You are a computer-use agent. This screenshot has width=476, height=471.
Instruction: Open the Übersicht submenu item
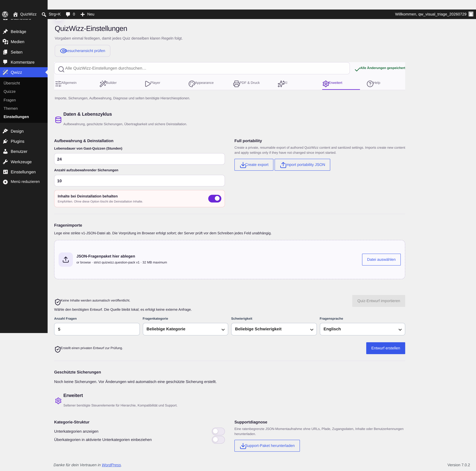tap(12, 83)
